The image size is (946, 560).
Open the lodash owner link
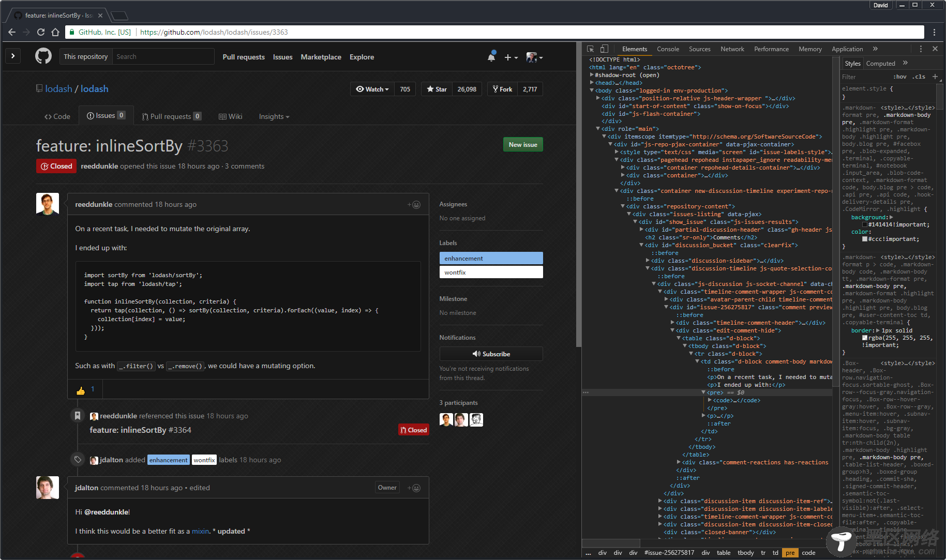(x=58, y=88)
